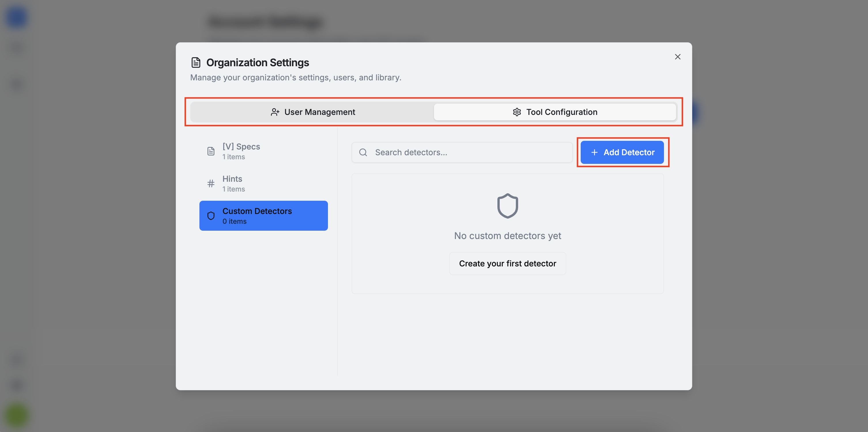Select the Custom Detectors section
The width and height of the screenshot is (868, 432).
pyautogui.click(x=263, y=216)
